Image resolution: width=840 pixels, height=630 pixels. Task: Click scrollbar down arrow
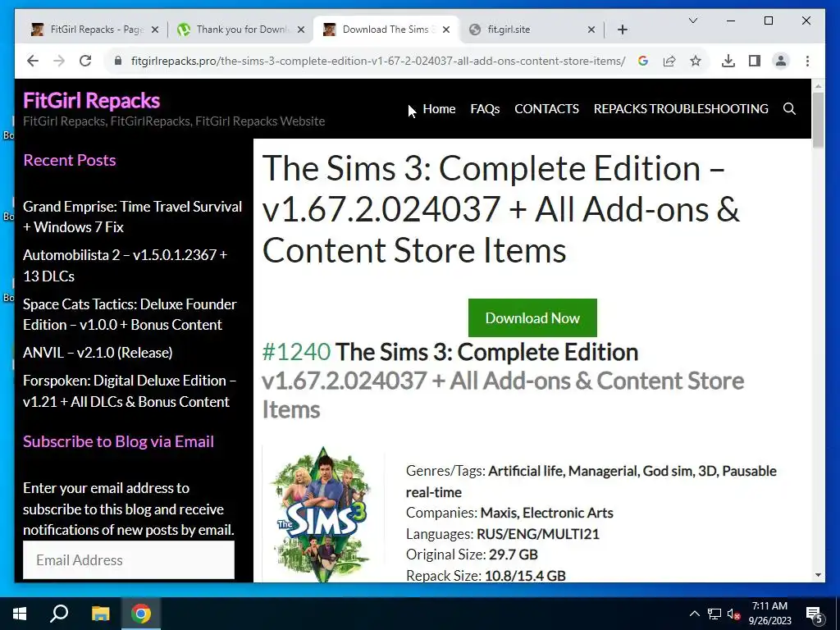coord(818,575)
